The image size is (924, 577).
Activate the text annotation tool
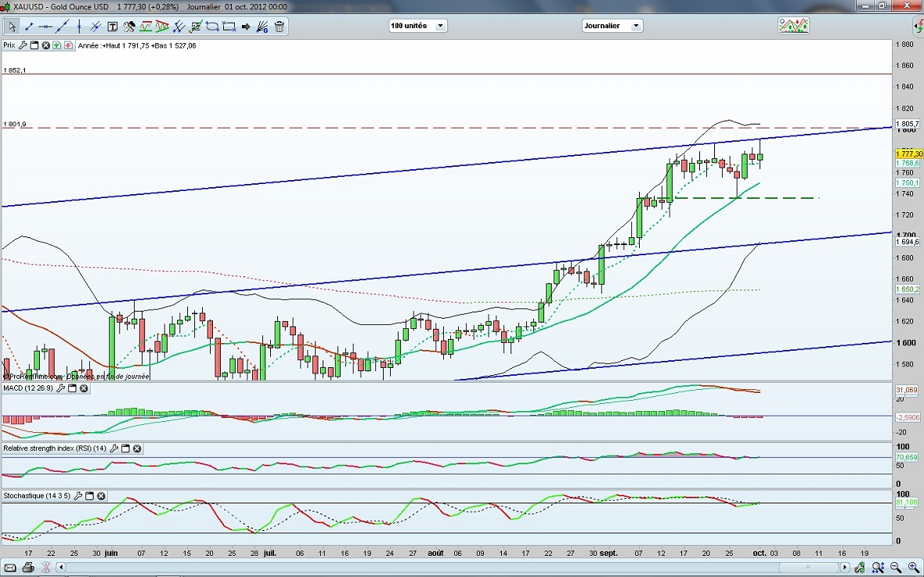point(112,27)
